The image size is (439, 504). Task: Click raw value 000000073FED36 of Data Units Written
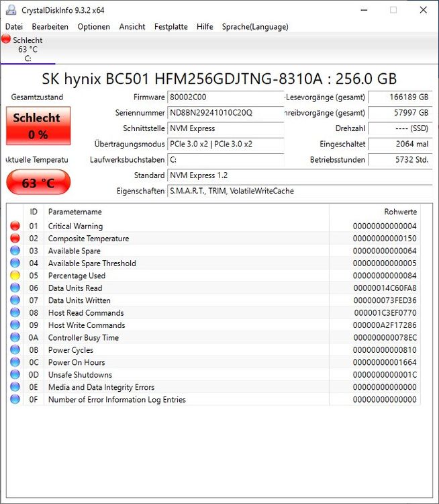385,300
